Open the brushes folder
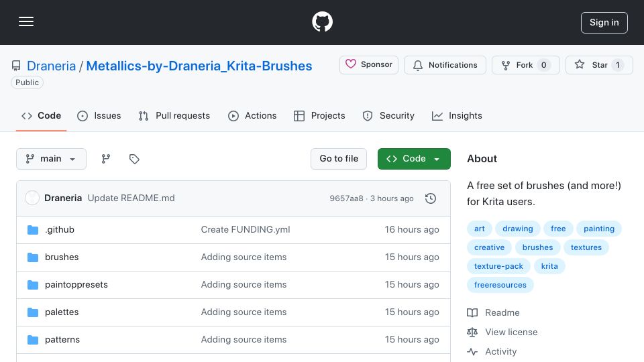 [62, 257]
